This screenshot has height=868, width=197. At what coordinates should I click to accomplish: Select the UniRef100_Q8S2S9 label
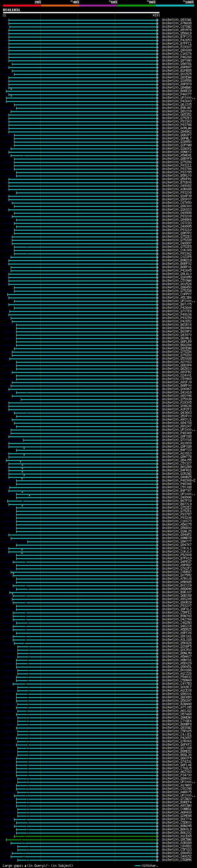coord(177,111)
